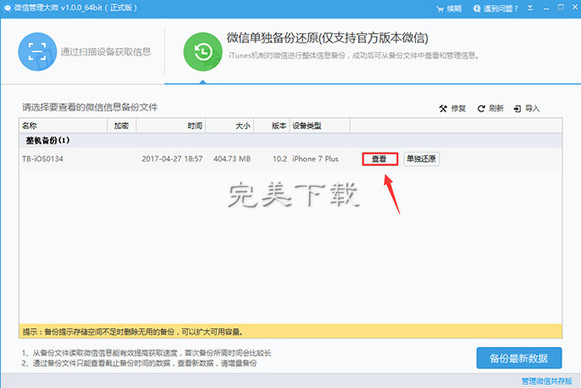Click the 10.2 version cell

(280, 159)
